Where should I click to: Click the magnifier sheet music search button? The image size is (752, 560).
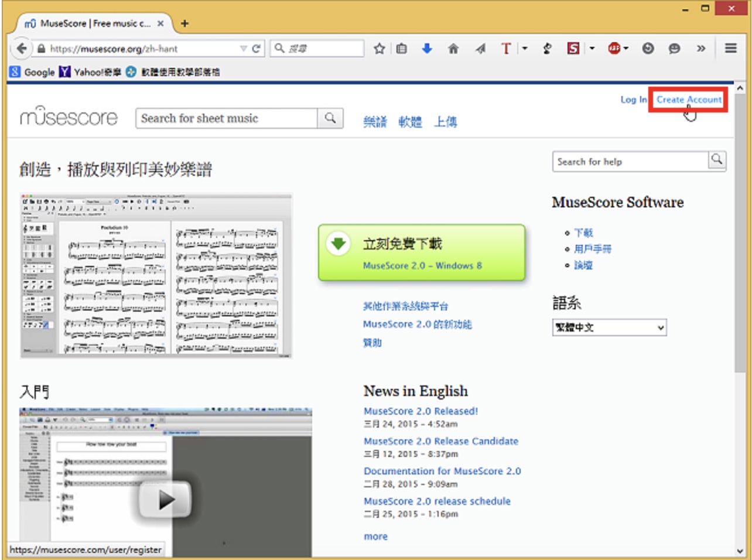tap(330, 118)
